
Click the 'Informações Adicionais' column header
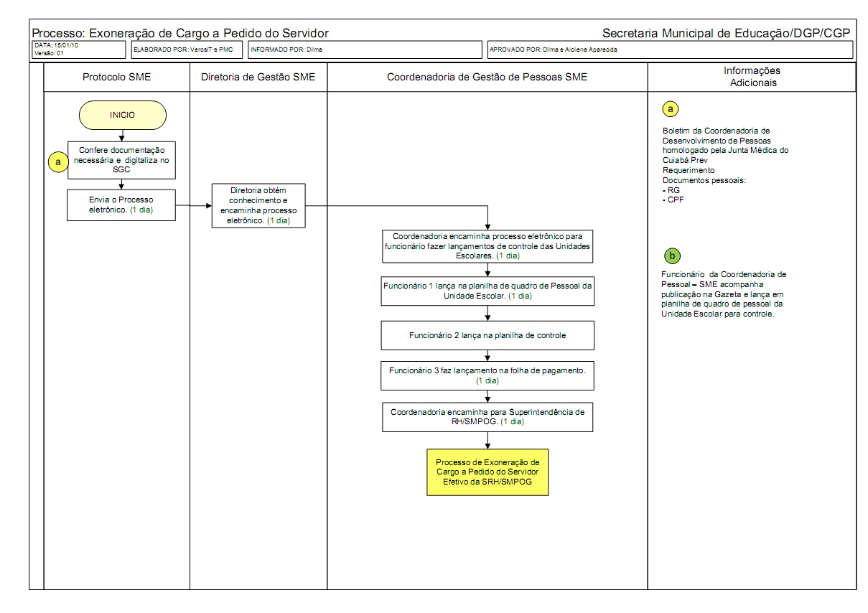pos(752,77)
